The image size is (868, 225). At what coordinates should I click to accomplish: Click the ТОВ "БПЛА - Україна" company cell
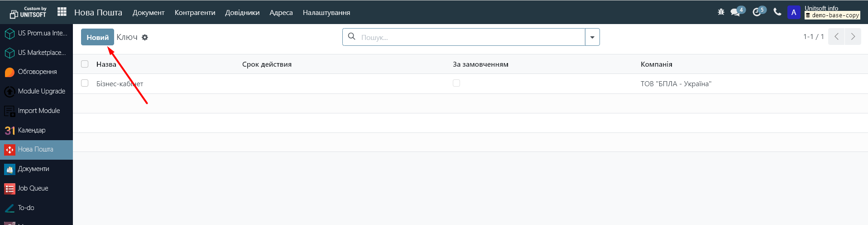(676, 84)
